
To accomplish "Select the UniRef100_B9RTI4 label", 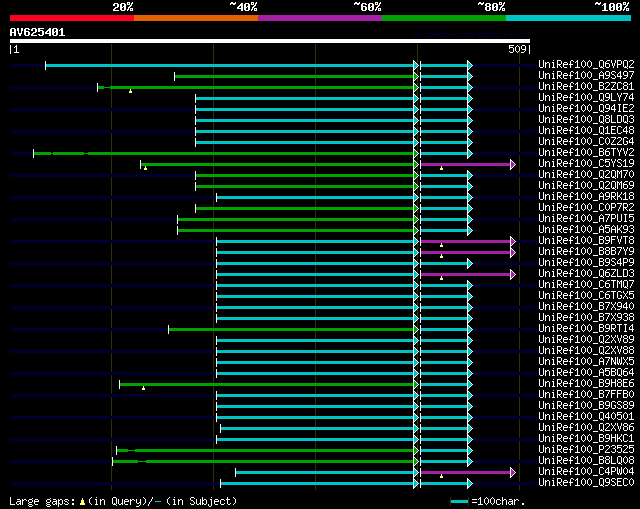I will 586,329.
